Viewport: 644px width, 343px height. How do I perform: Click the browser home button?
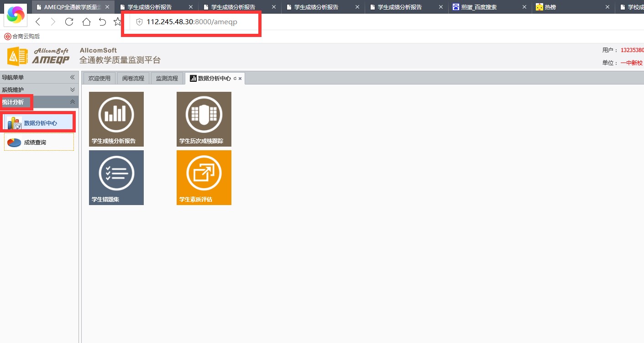point(86,22)
